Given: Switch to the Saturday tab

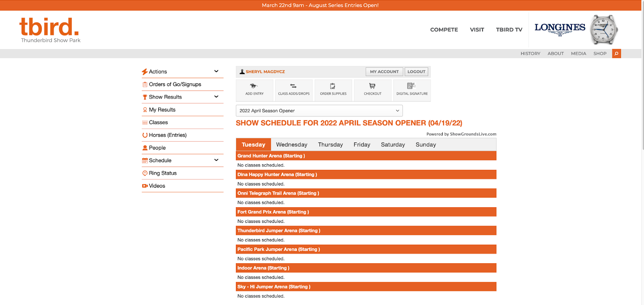Looking at the screenshot, I should coord(393,144).
